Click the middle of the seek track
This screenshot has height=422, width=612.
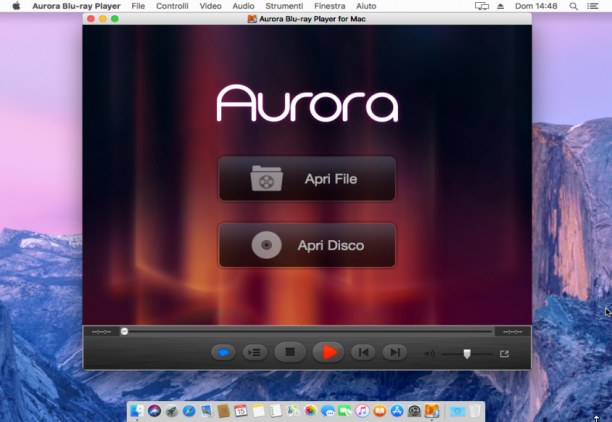[x=308, y=331]
